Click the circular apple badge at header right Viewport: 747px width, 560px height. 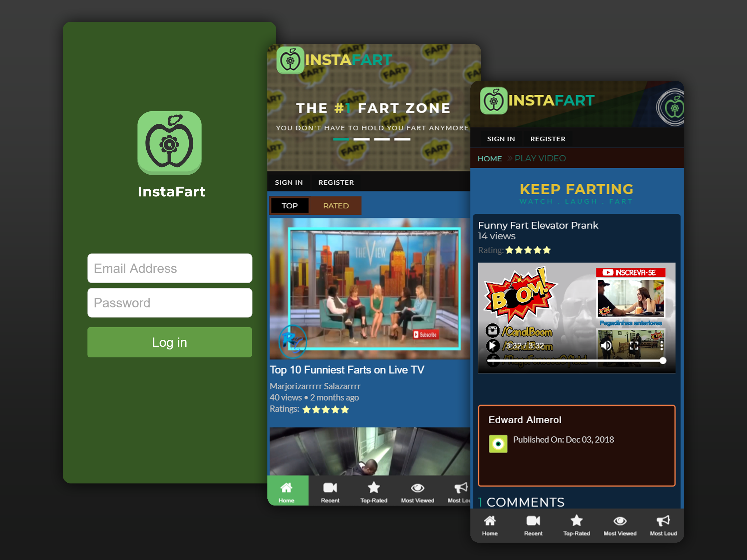670,107
